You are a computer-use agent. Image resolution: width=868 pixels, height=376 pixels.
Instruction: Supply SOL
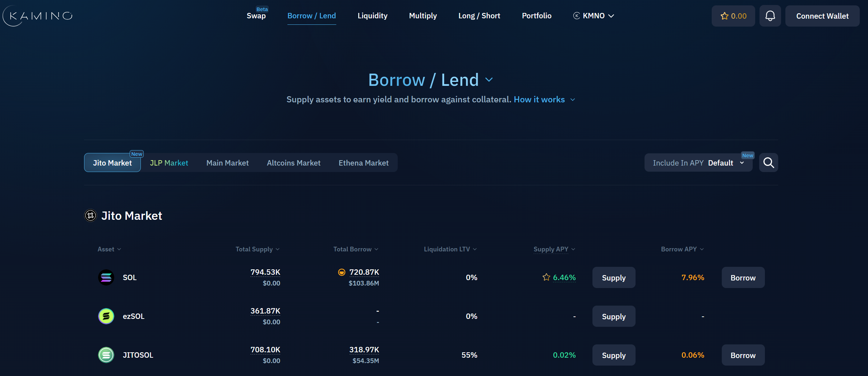[x=614, y=278]
